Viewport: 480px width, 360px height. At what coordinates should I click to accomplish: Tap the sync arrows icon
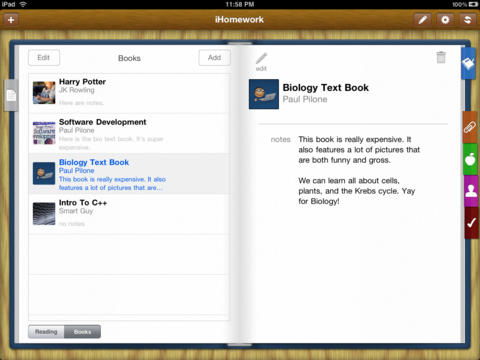click(x=467, y=20)
